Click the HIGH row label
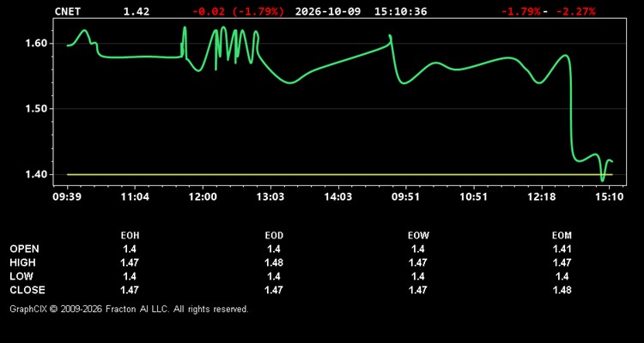Screen dimensions: 644x343 22,262
